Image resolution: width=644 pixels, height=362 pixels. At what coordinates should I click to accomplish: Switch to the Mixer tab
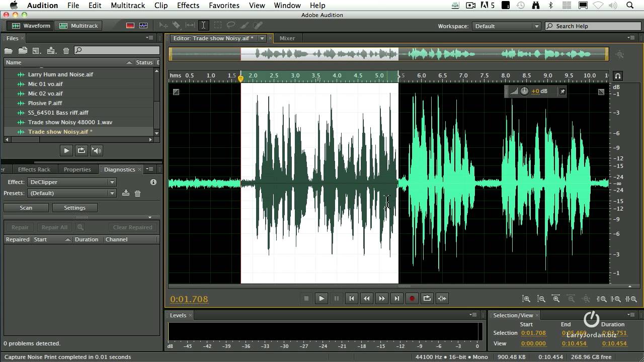[287, 38]
